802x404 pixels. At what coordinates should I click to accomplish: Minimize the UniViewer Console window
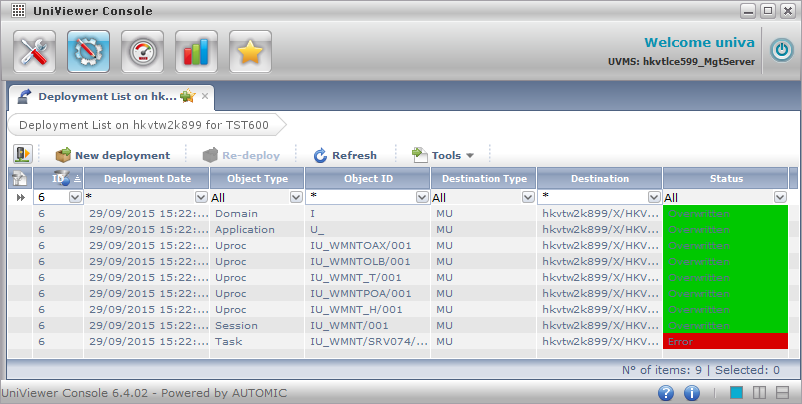pyautogui.click(x=748, y=11)
